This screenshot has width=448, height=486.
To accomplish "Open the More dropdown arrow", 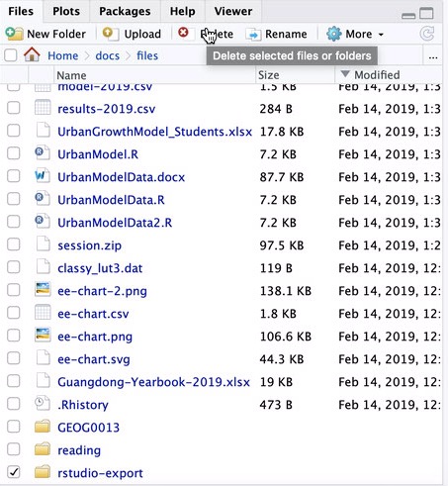I will 381,35.
